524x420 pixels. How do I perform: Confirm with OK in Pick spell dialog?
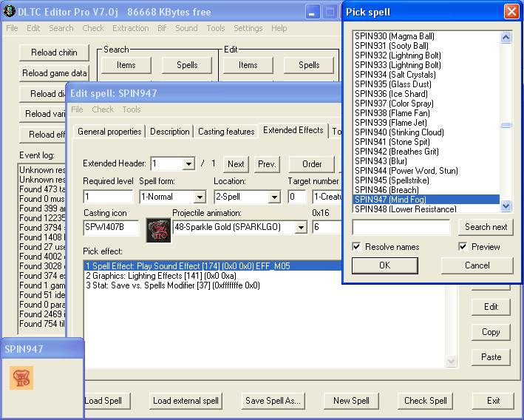(384, 265)
